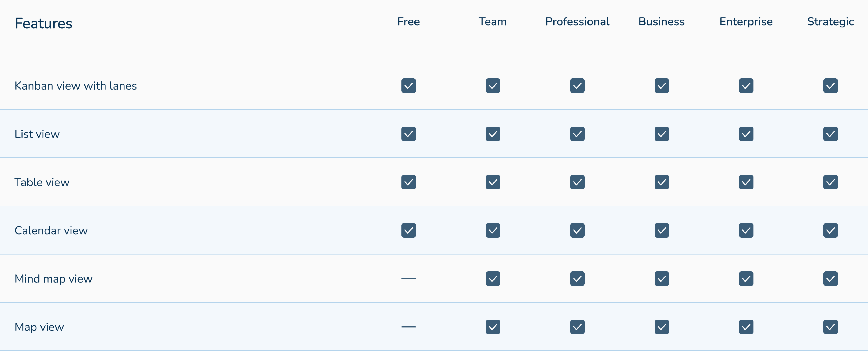Click Kanban view checkmark under Strategic
The image size is (868, 351).
click(830, 86)
